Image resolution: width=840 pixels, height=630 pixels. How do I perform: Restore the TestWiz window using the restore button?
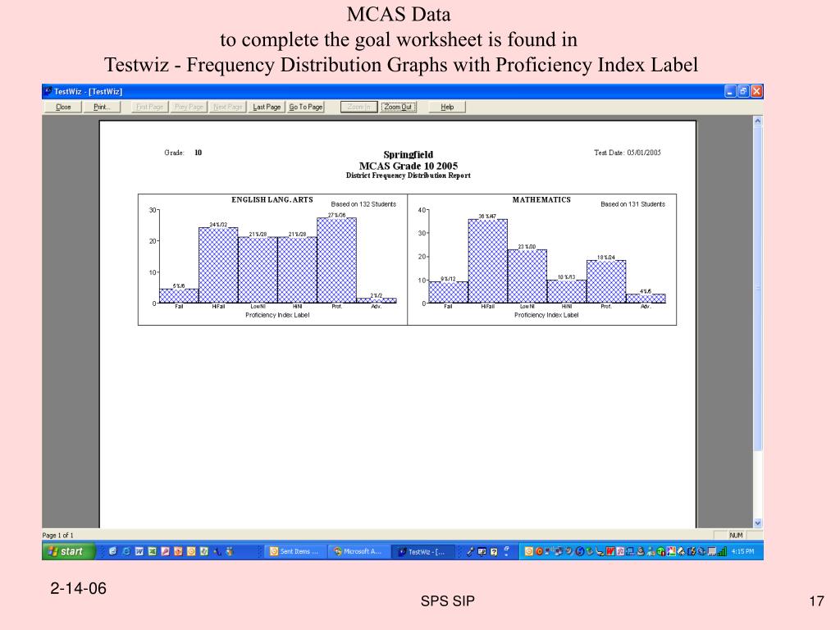(x=743, y=91)
